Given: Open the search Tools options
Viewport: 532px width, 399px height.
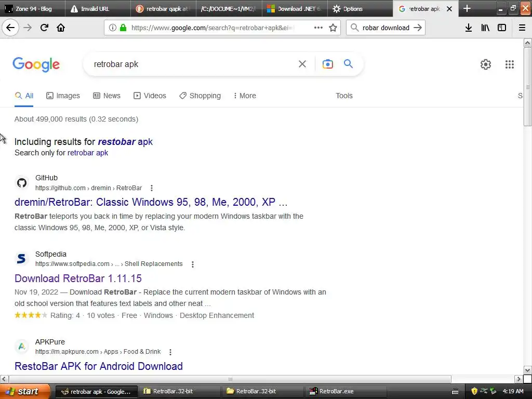Looking at the screenshot, I should (x=344, y=96).
